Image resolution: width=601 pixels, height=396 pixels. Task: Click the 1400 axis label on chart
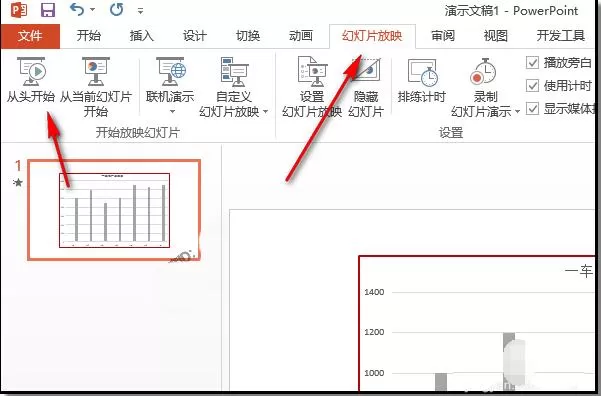[x=374, y=292]
